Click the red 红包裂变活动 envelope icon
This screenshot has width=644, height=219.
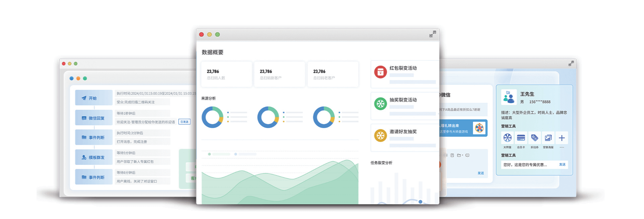point(380,72)
